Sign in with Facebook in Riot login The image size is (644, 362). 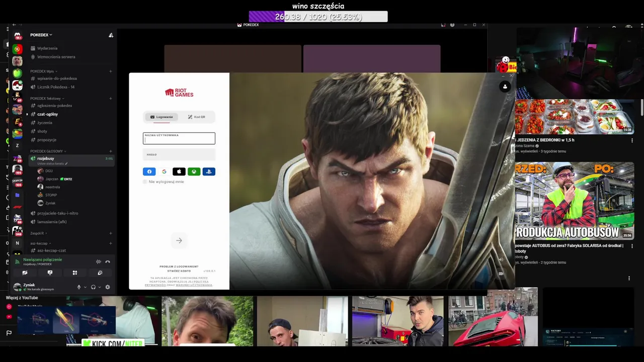[149, 171]
